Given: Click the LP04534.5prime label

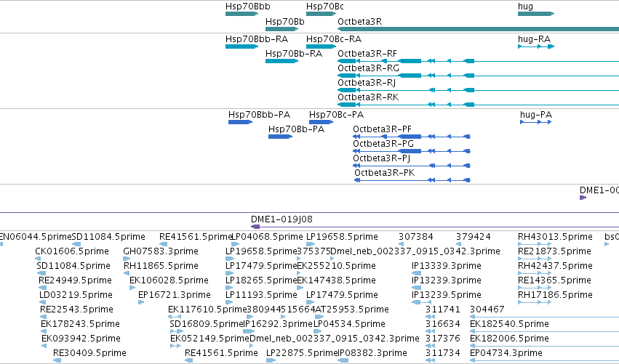Looking at the screenshot, I should click(x=349, y=324).
